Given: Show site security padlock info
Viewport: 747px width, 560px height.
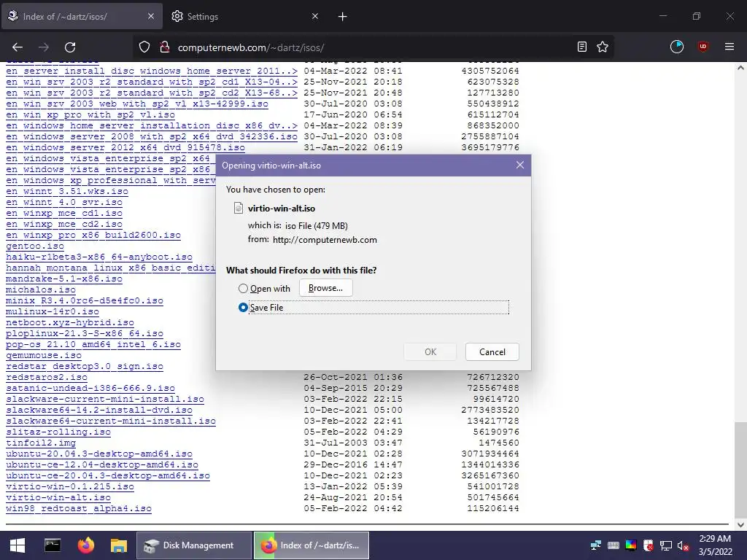Looking at the screenshot, I should point(165,47).
